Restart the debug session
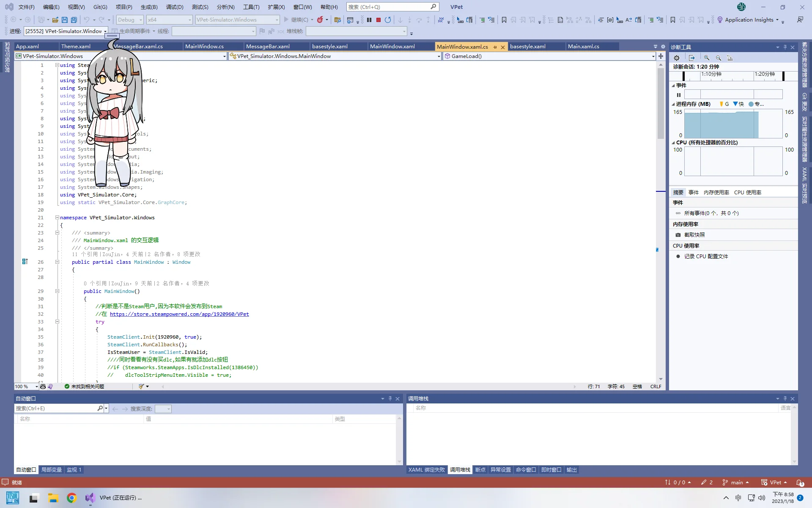Image resolution: width=812 pixels, height=508 pixels. [388, 20]
